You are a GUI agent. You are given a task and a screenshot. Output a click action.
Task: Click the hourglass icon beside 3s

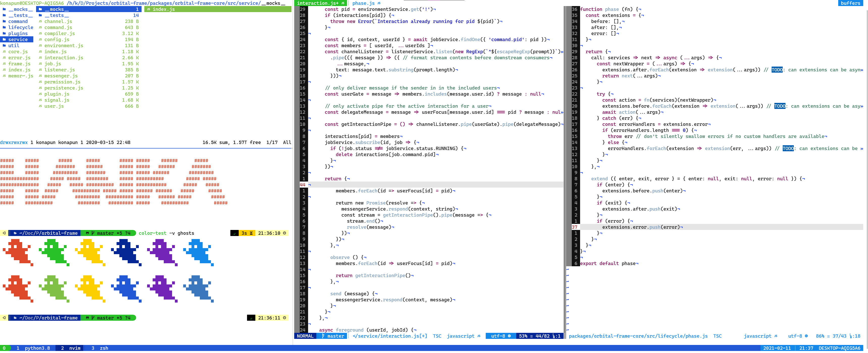click(x=251, y=233)
